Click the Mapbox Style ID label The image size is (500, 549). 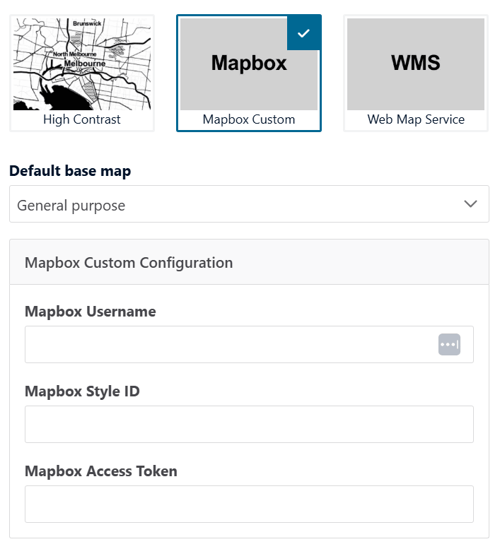(82, 391)
